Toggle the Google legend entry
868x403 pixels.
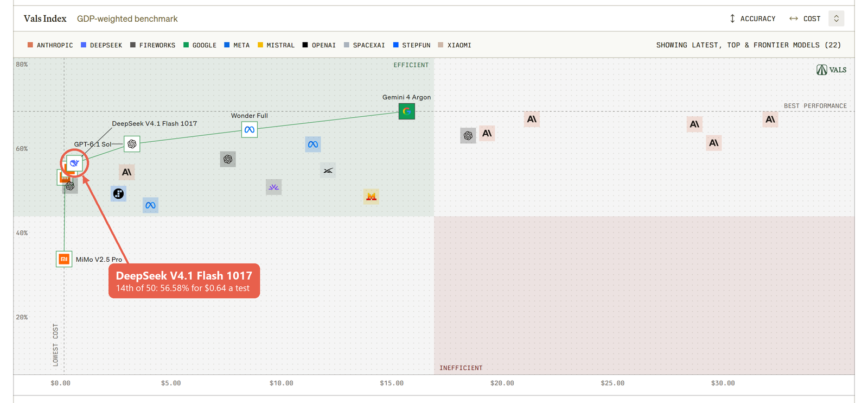click(200, 45)
